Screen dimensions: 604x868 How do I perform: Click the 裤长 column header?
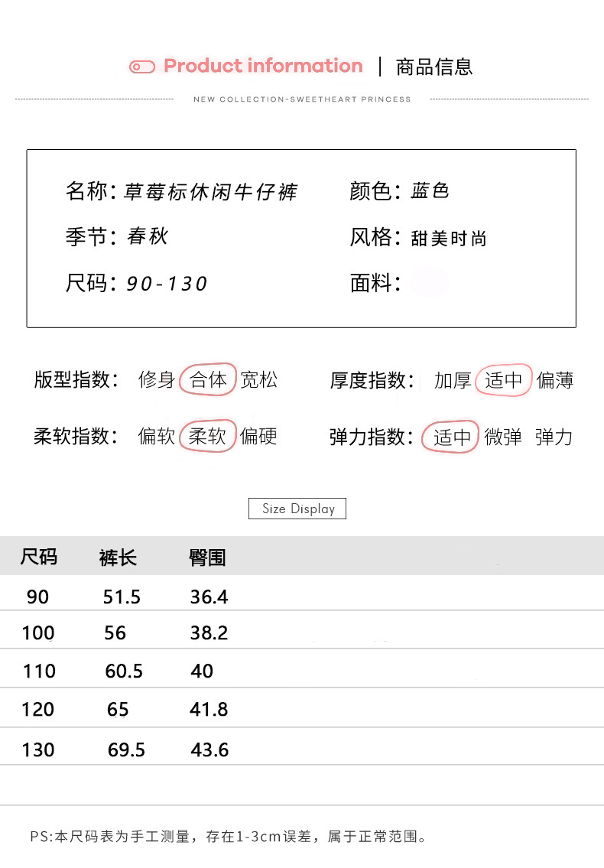pos(118,558)
